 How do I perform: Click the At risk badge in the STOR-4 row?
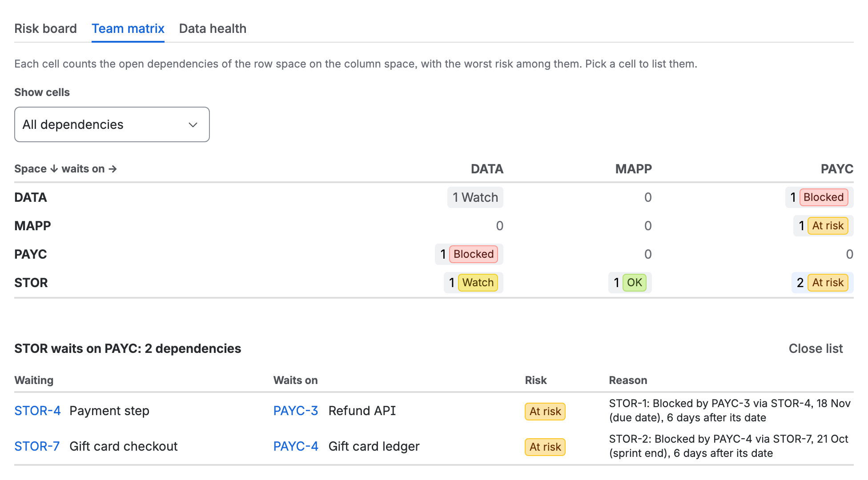(x=545, y=412)
